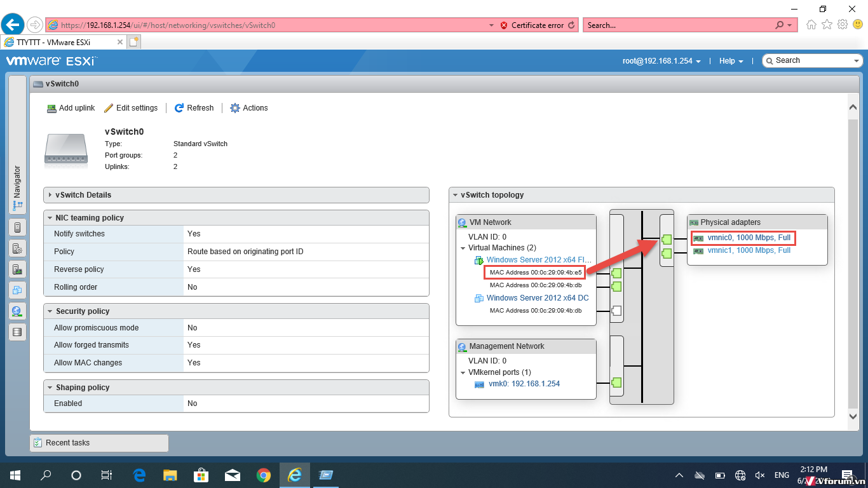Select the 'Standard vSwitch' type text

click(x=200, y=144)
